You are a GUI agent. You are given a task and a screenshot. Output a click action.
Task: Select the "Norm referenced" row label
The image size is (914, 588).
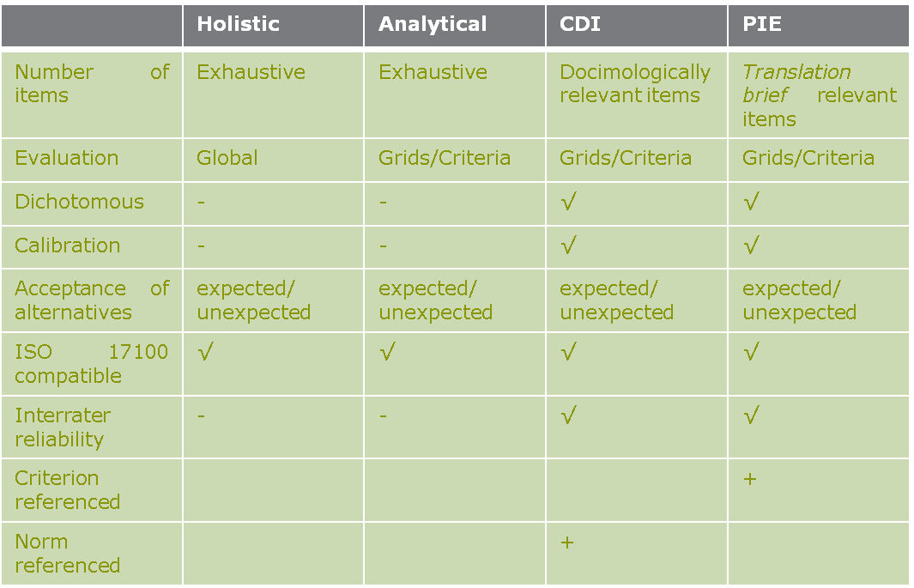(67, 554)
